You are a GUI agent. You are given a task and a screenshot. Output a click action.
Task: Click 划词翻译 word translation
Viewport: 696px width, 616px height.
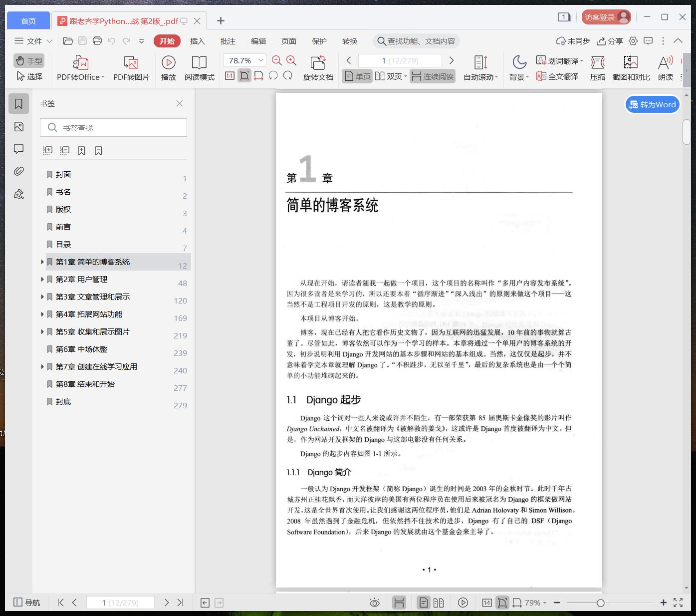tap(559, 61)
